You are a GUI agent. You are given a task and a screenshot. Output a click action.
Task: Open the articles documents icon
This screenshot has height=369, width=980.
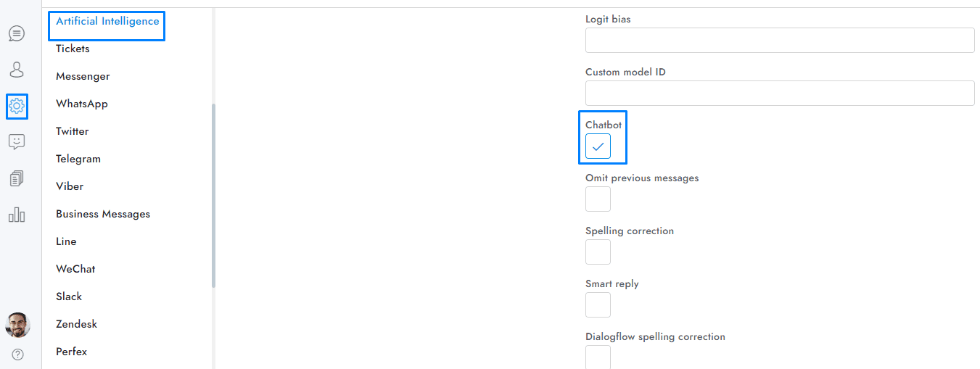click(x=17, y=178)
